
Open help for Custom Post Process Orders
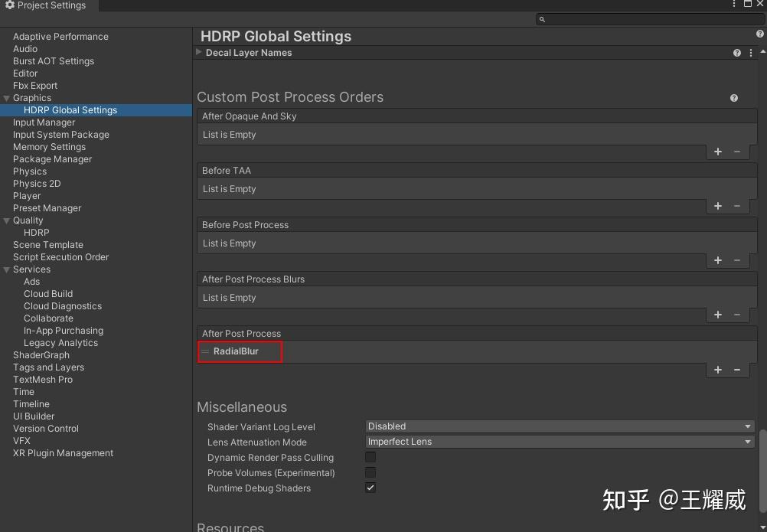point(734,98)
